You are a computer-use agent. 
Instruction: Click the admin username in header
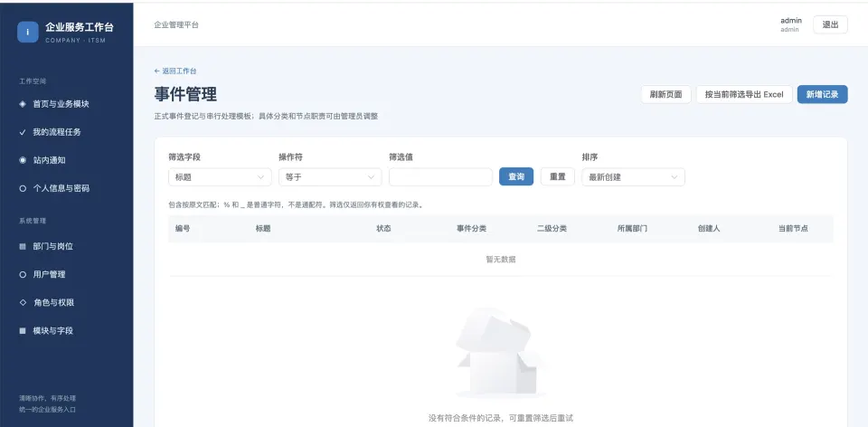click(x=790, y=21)
